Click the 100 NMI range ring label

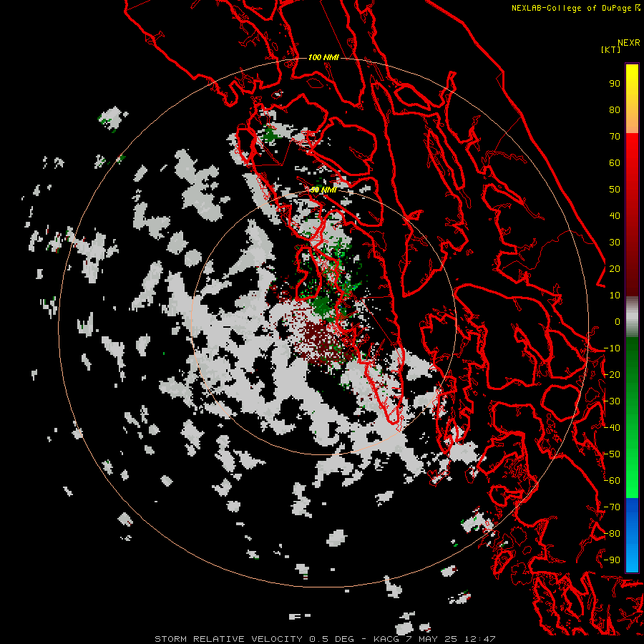(x=323, y=57)
